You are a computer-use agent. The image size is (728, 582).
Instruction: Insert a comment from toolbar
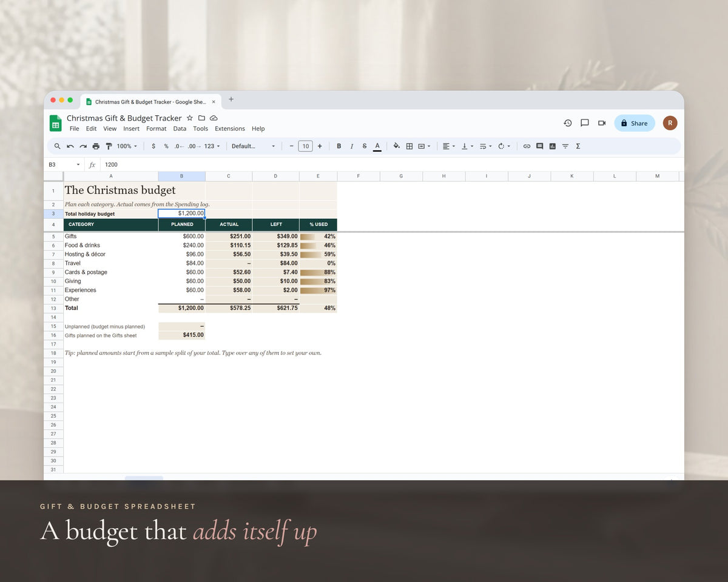click(x=539, y=146)
